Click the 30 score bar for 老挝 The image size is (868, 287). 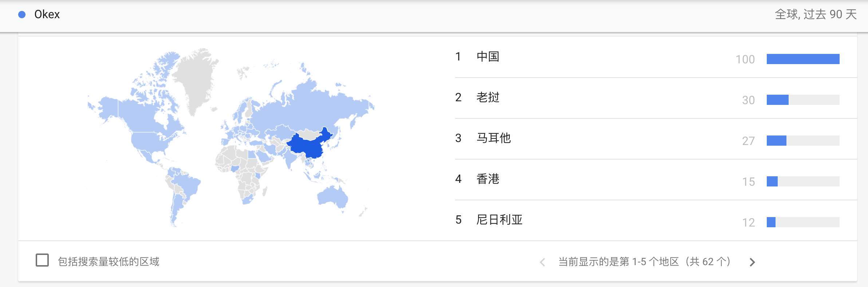(778, 100)
